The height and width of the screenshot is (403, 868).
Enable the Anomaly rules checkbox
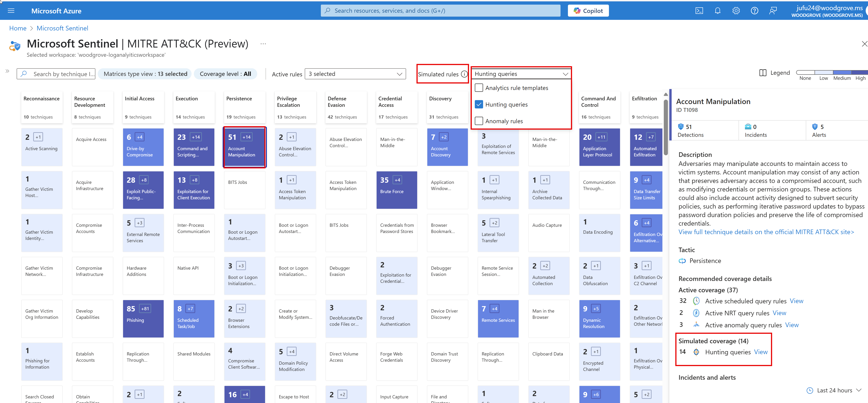479,121
